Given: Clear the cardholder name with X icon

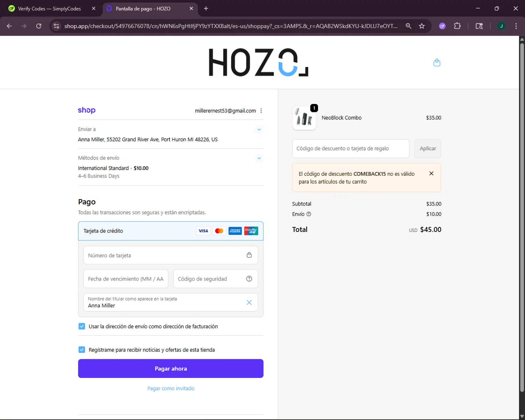Looking at the screenshot, I should (249, 302).
